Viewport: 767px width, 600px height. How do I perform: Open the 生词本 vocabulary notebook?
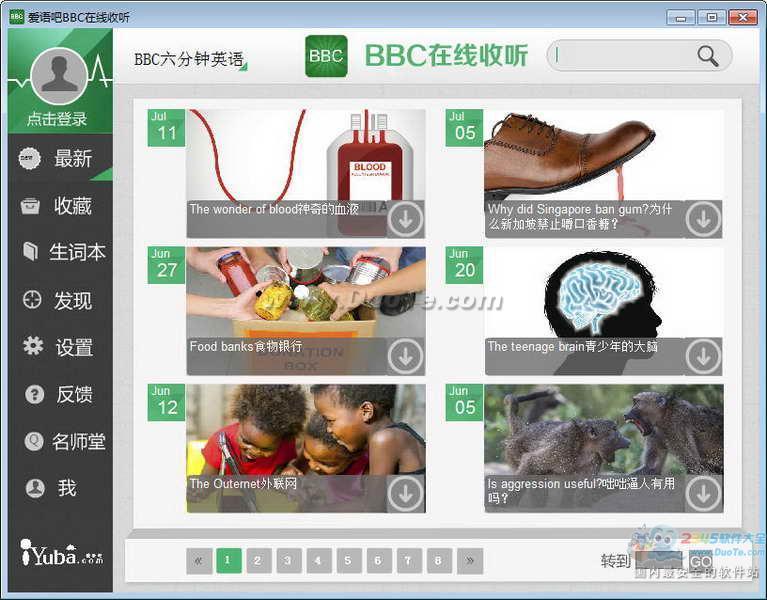click(60, 252)
